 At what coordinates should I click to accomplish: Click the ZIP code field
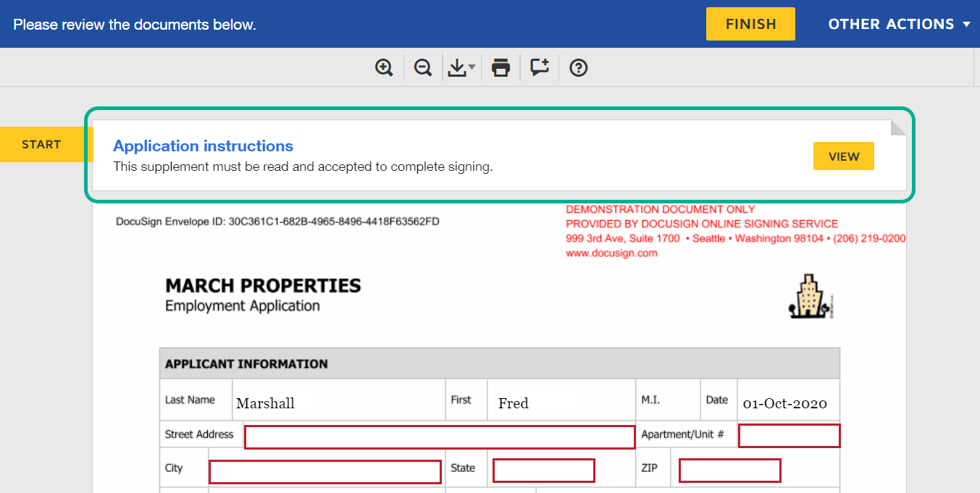(x=729, y=471)
